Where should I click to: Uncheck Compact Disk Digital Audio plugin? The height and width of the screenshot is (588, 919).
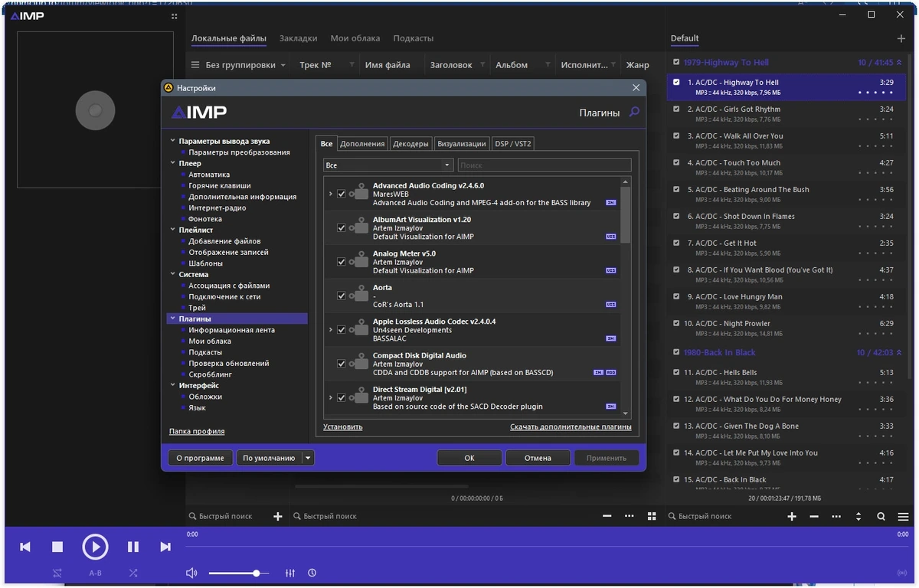click(x=342, y=364)
